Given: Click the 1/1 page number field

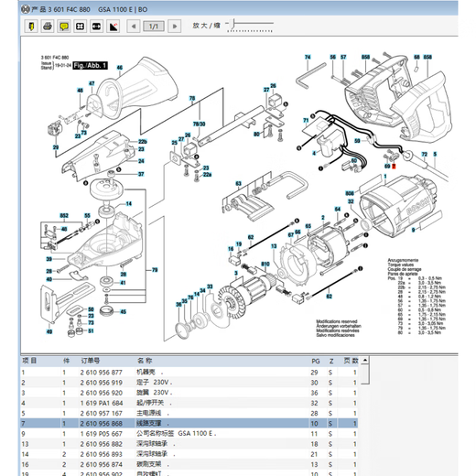Looking at the screenshot, I should [154, 27].
